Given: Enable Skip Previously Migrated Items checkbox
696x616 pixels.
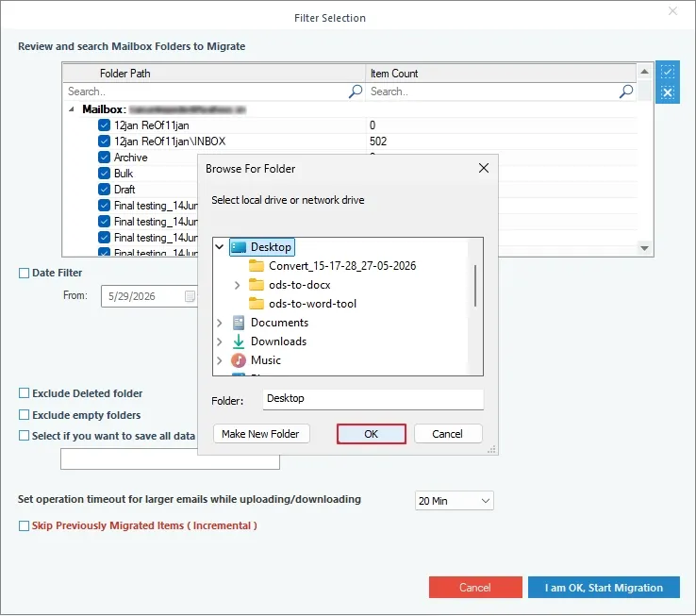Looking at the screenshot, I should pyautogui.click(x=24, y=525).
